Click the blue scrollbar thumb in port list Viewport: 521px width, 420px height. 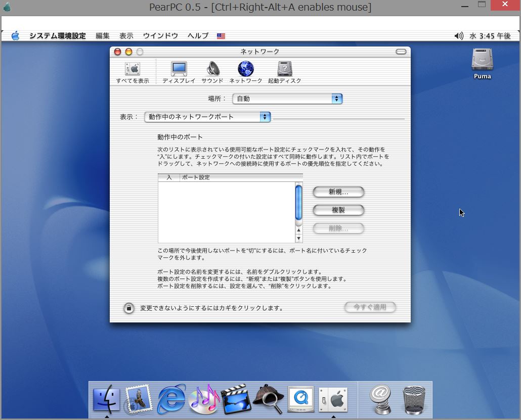tap(299, 203)
